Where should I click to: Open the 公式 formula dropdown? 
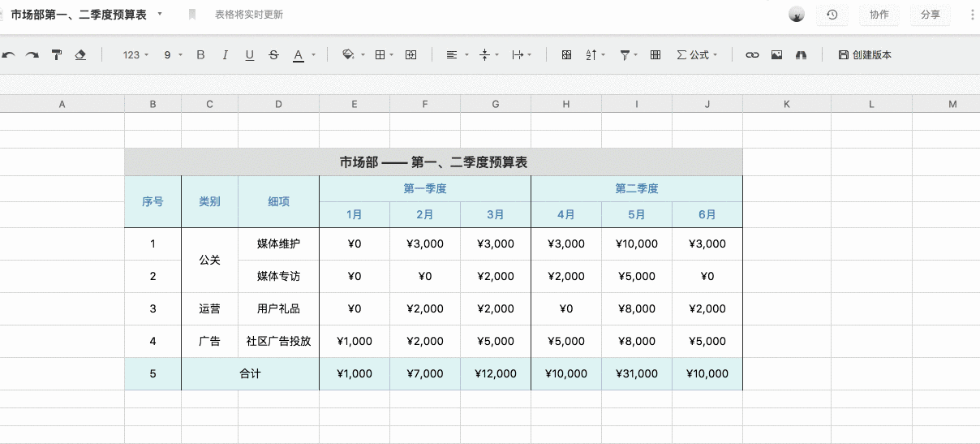point(697,55)
